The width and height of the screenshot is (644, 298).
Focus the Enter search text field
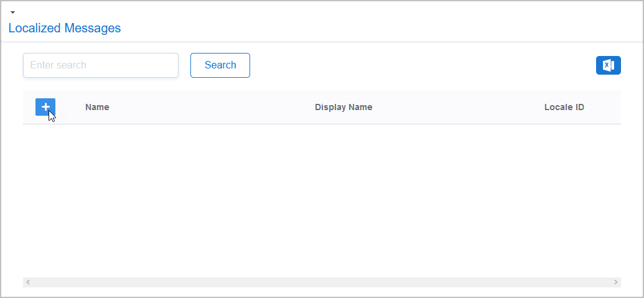pyautogui.click(x=101, y=65)
